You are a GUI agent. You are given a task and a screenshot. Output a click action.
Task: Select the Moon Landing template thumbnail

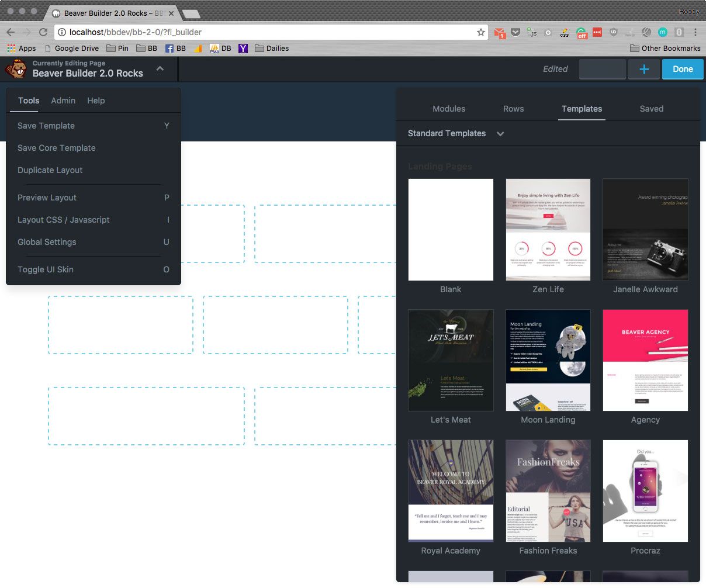[x=548, y=360]
